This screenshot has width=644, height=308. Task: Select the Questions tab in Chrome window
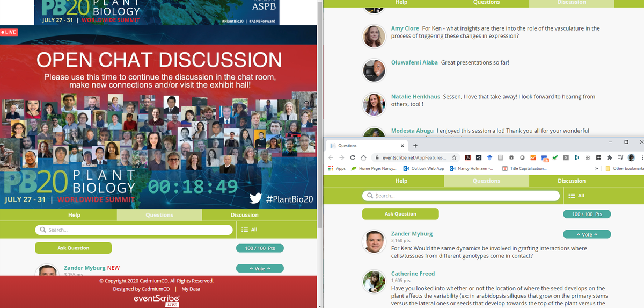pos(486,181)
